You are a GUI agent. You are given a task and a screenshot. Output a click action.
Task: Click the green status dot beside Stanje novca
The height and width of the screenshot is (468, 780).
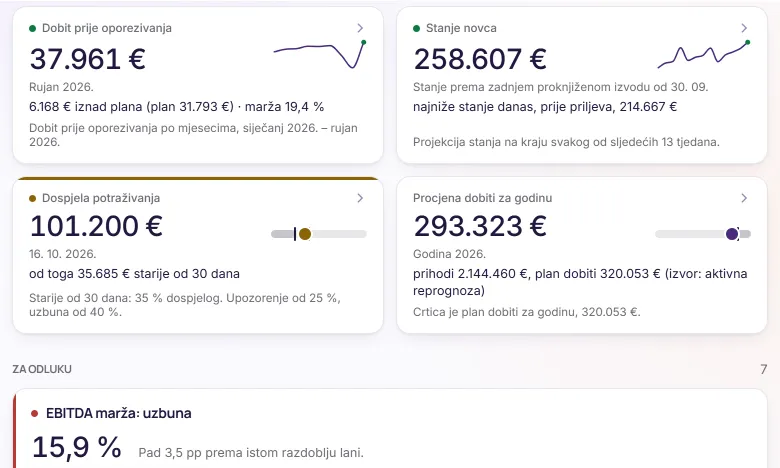point(416,28)
